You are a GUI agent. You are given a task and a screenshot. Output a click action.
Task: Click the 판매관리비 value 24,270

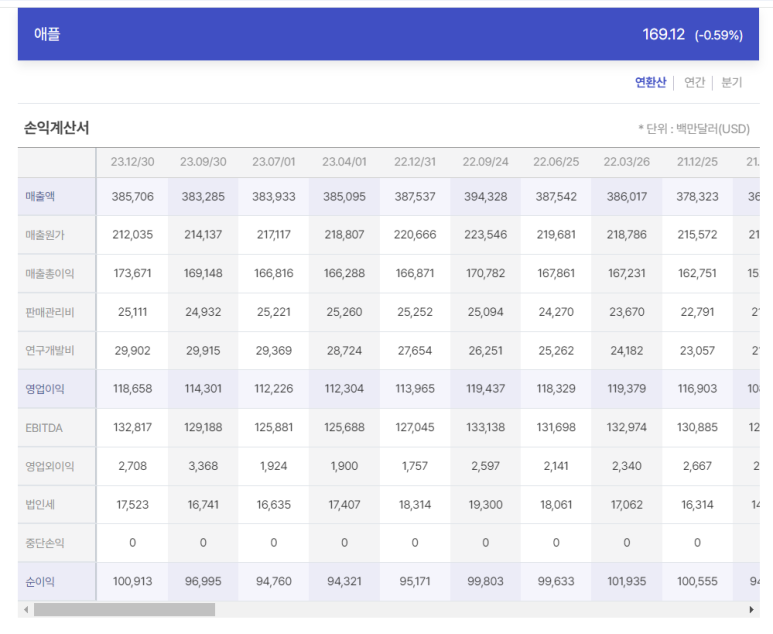556,312
